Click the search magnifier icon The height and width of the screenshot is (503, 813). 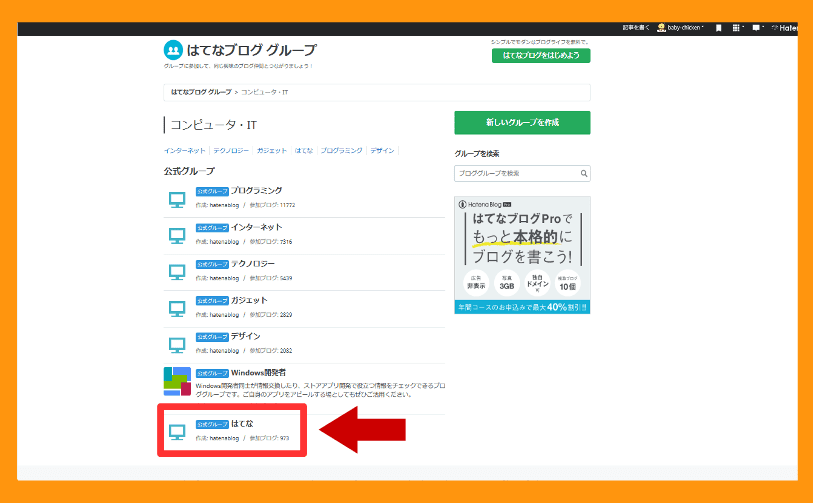[x=584, y=174]
